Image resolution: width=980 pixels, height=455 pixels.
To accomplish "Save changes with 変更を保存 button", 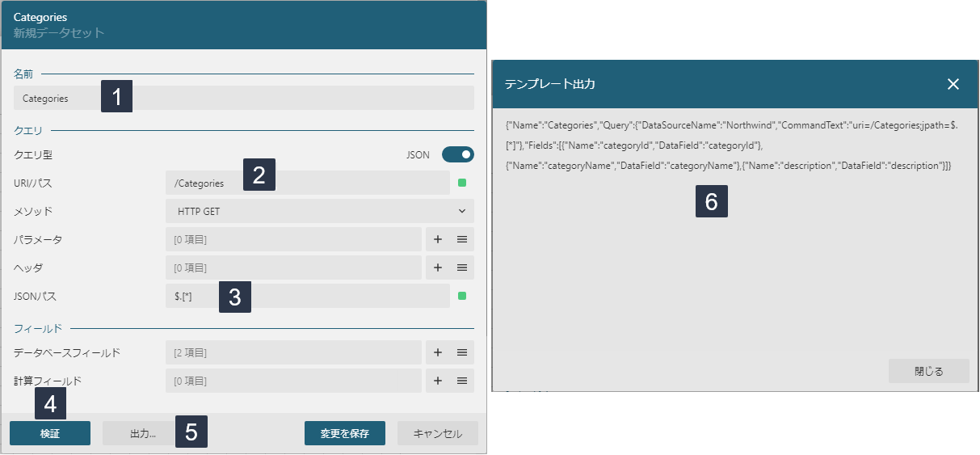I will [x=344, y=433].
